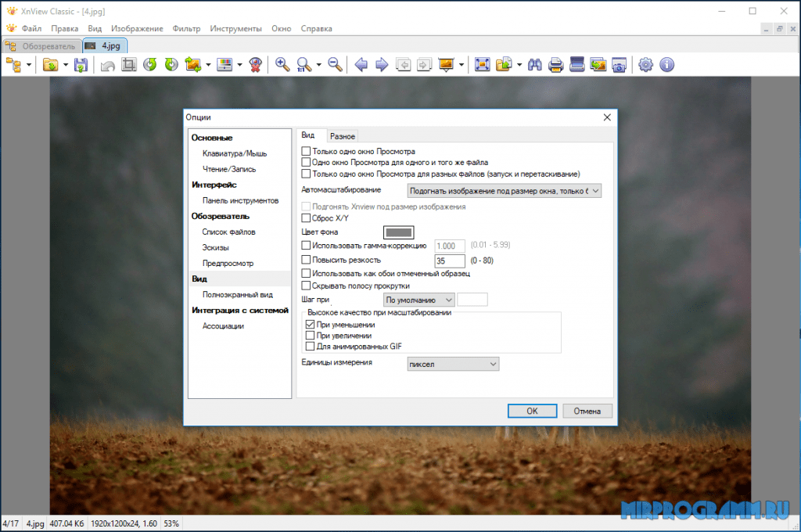801x532 pixels.
Task: Open the Фильтр menu
Action: [x=186, y=29]
